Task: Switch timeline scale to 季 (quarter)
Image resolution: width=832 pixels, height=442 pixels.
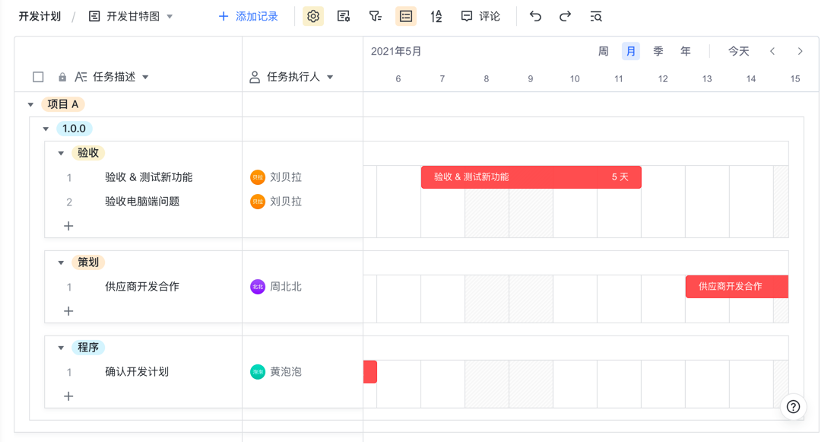Action: coord(658,51)
